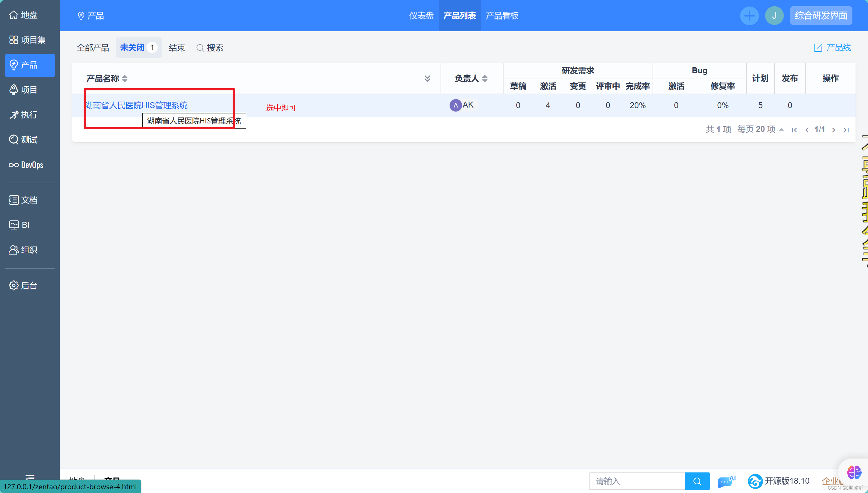Image resolution: width=868 pixels, height=493 pixels.
Task: Click the blue plus create button
Action: pyautogui.click(x=749, y=16)
